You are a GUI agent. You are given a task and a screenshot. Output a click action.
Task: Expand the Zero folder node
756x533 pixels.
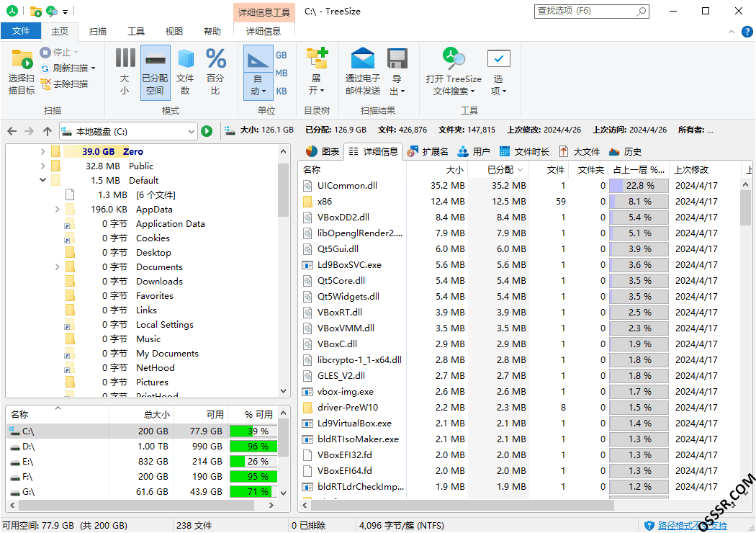tap(42, 151)
